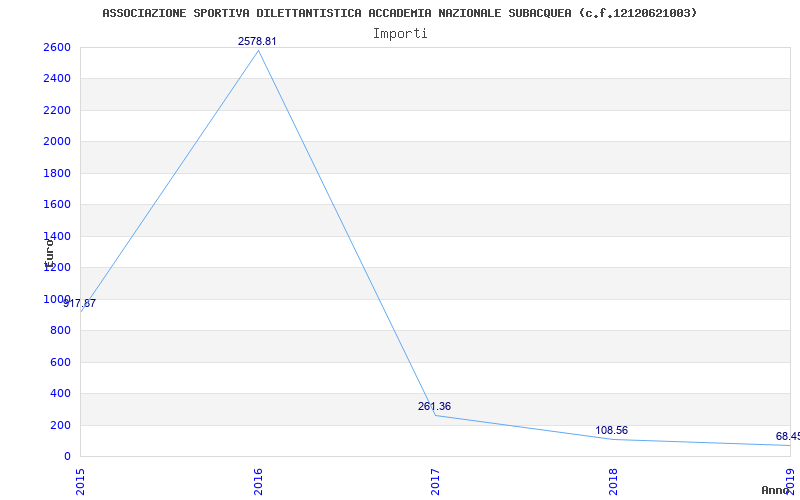Click the 2400 y-axis tick label
800x500 pixels.
click(57, 79)
